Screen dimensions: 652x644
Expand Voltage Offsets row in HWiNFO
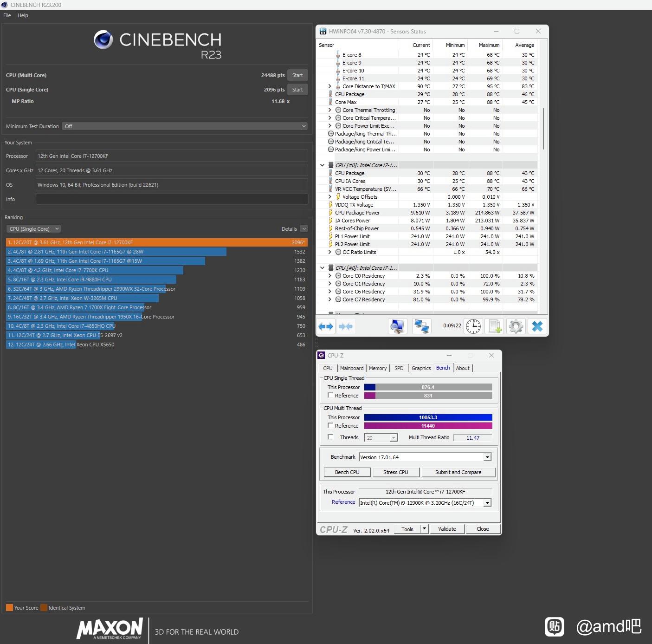pyautogui.click(x=330, y=197)
